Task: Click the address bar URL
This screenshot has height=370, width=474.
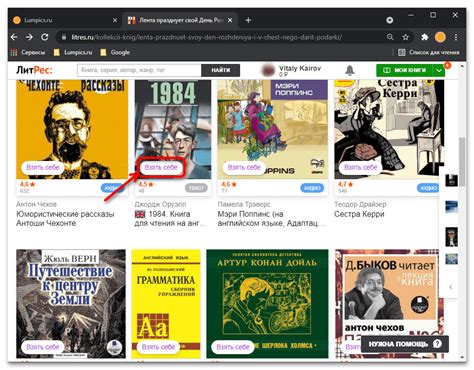Action: point(207,37)
